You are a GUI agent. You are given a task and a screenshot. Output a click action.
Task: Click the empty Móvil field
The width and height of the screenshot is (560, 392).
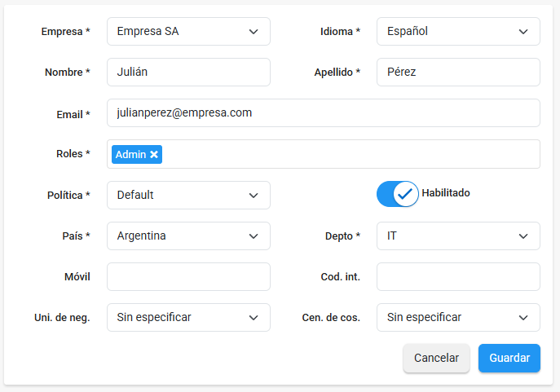[x=188, y=276]
